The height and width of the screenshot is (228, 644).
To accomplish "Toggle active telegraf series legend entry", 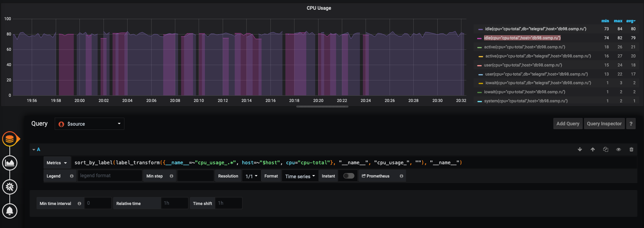I will click(x=538, y=56).
